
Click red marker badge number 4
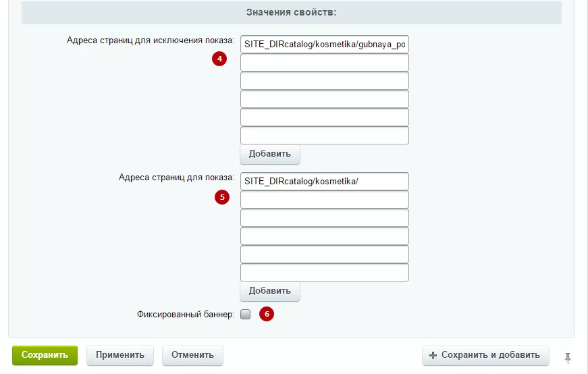click(219, 59)
